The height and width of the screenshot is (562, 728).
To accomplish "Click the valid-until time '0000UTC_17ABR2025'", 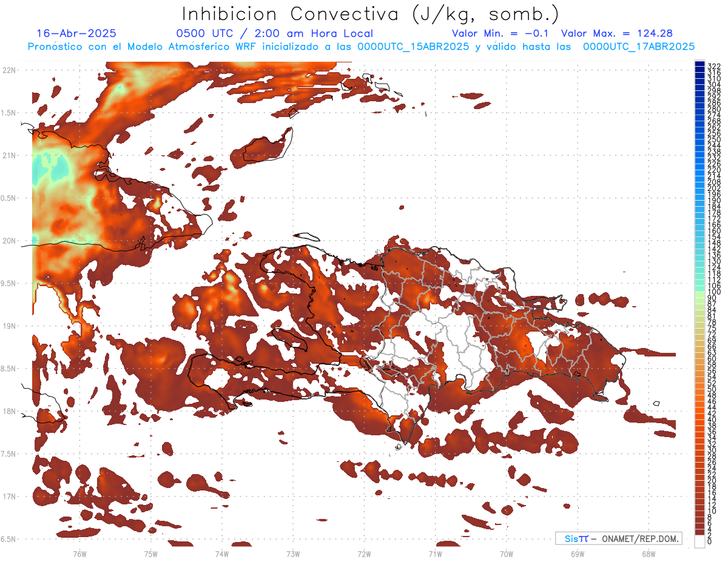I will (639, 46).
